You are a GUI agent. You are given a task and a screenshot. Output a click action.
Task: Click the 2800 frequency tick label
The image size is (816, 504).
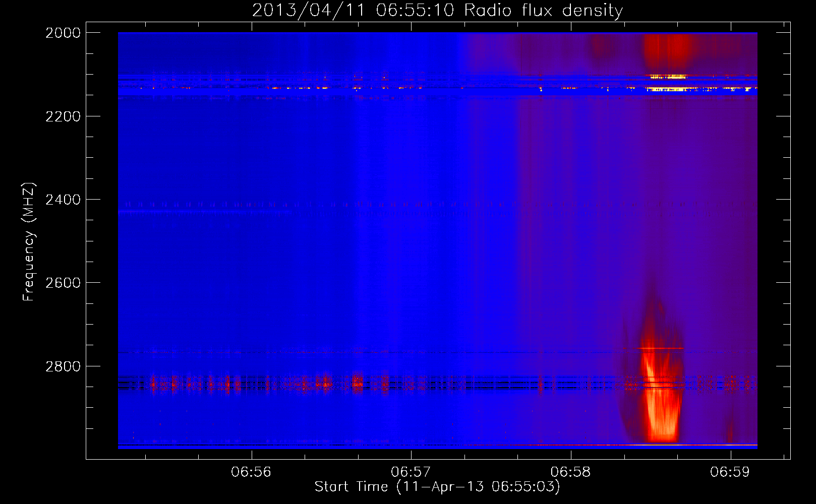63,366
